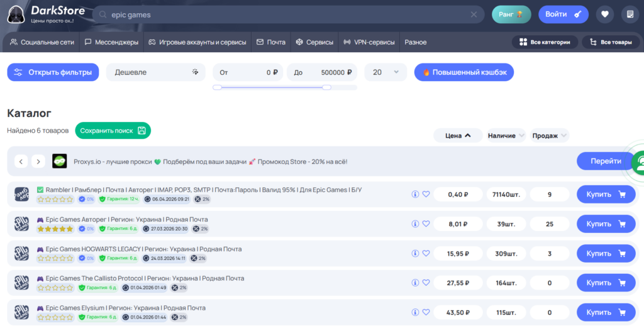Open favorites via heart icon in header
Screen dimensions: 644x326
coord(604,14)
